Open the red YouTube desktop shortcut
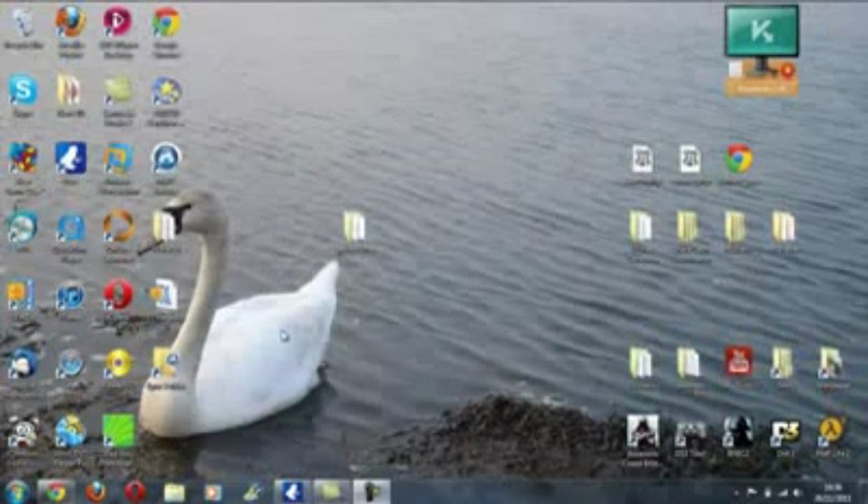Viewport: 868px width, 504px height. click(x=738, y=361)
